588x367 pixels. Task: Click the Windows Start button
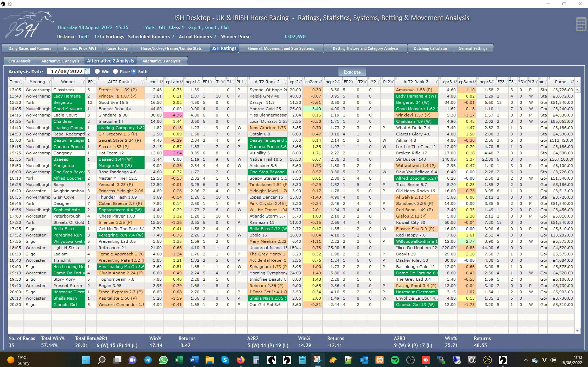(86, 360)
